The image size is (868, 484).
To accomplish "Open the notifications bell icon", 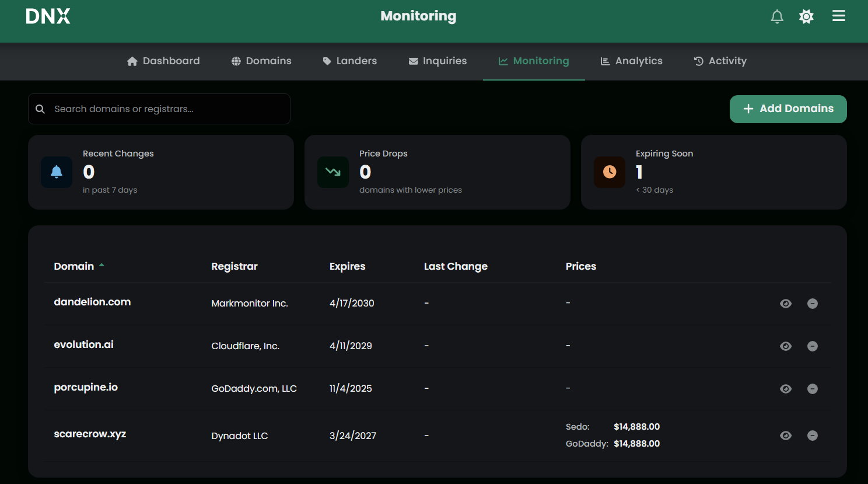I will [777, 16].
